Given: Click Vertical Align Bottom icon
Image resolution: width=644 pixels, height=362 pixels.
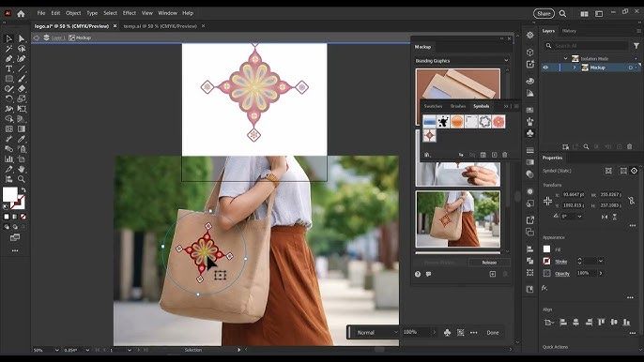Looking at the screenshot, I should (627, 323).
